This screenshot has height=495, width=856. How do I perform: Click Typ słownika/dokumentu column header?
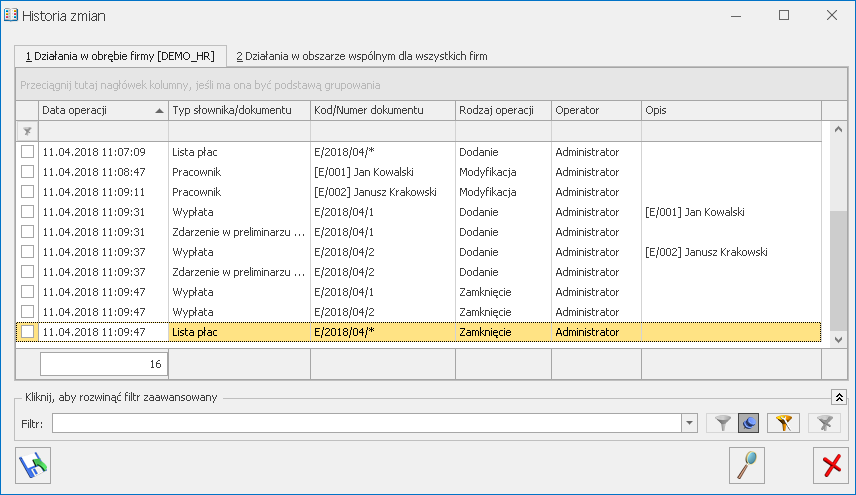[x=239, y=110]
